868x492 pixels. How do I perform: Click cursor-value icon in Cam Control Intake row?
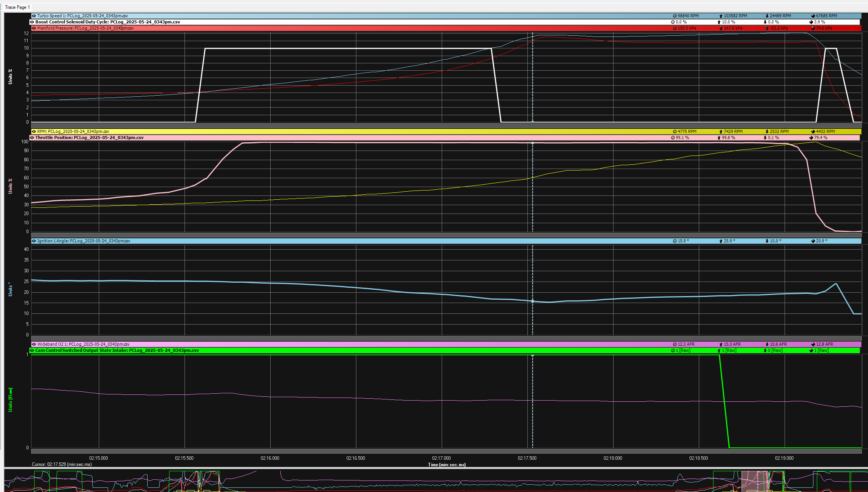tap(673, 350)
